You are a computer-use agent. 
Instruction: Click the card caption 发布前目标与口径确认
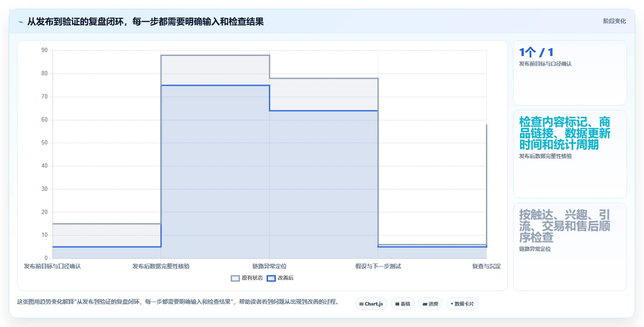545,64
